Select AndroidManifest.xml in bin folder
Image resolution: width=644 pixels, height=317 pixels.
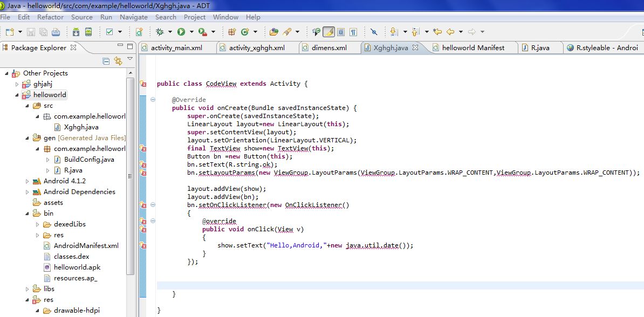tap(86, 246)
